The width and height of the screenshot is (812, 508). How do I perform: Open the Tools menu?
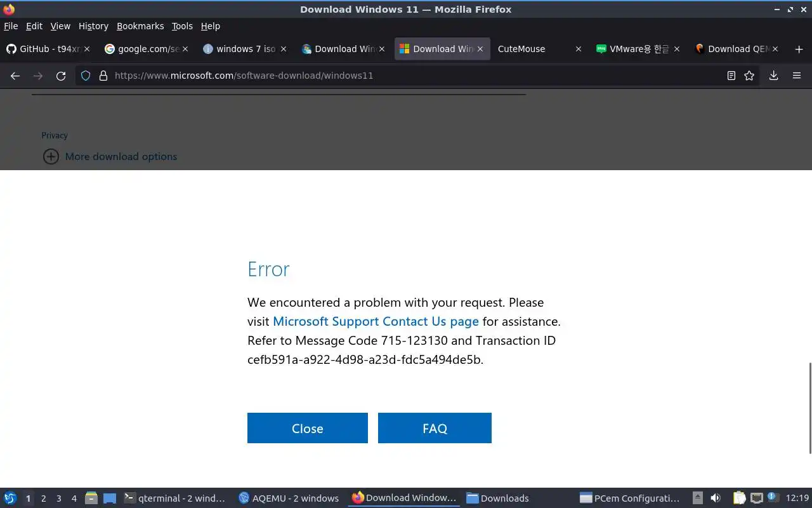coord(182,26)
